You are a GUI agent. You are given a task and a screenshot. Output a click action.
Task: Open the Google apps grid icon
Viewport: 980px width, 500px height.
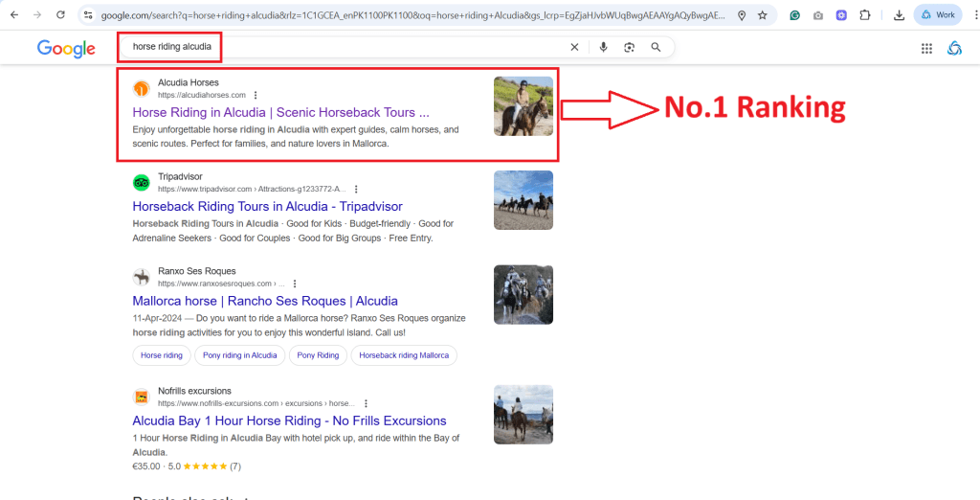[926, 49]
